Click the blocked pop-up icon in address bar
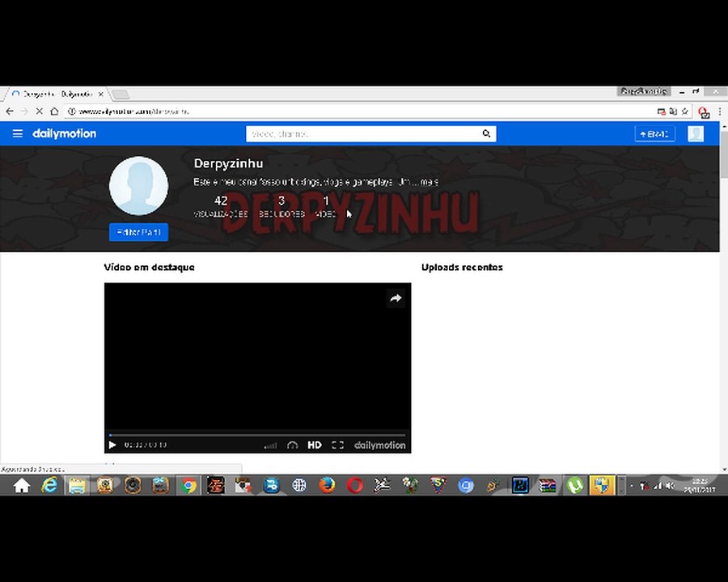The height and width of the screenshot is (582, 728). 661,112
